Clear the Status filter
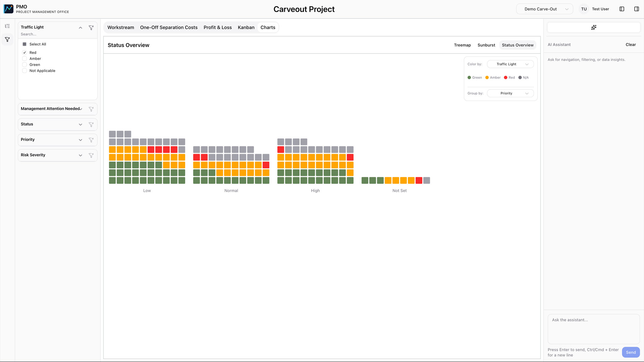Screen dimensions: 644x362 91,124
